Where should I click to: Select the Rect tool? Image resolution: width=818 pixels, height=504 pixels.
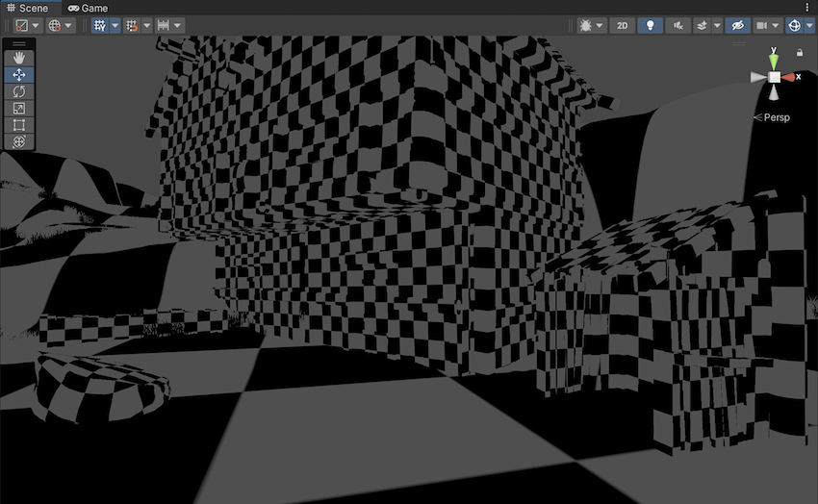point(19,125)
